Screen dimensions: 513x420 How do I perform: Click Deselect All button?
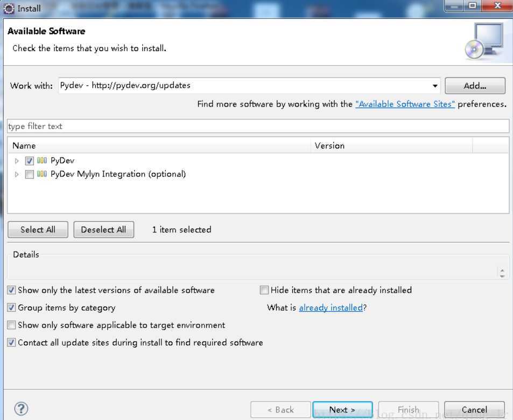point(104,230)
